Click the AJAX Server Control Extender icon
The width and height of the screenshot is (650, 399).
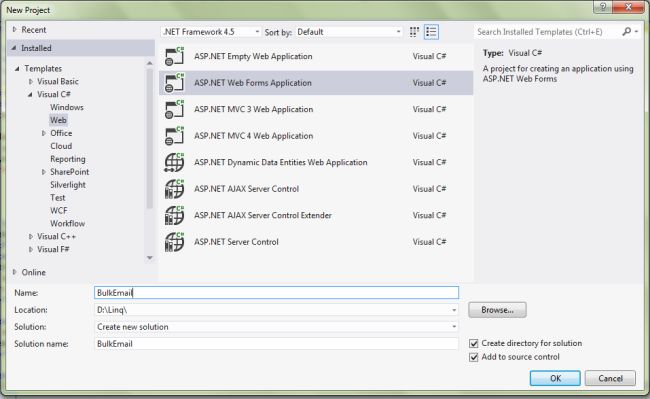(x=175, y=215)
